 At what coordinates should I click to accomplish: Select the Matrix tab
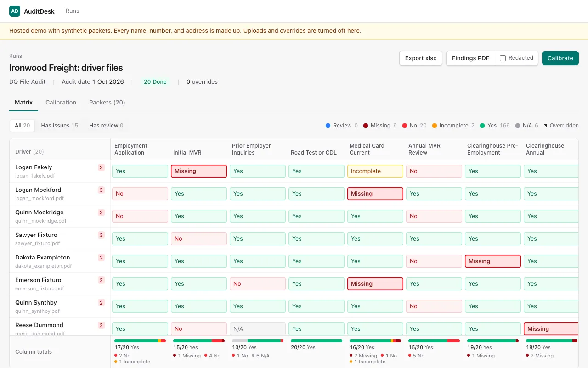pos(23,103)
